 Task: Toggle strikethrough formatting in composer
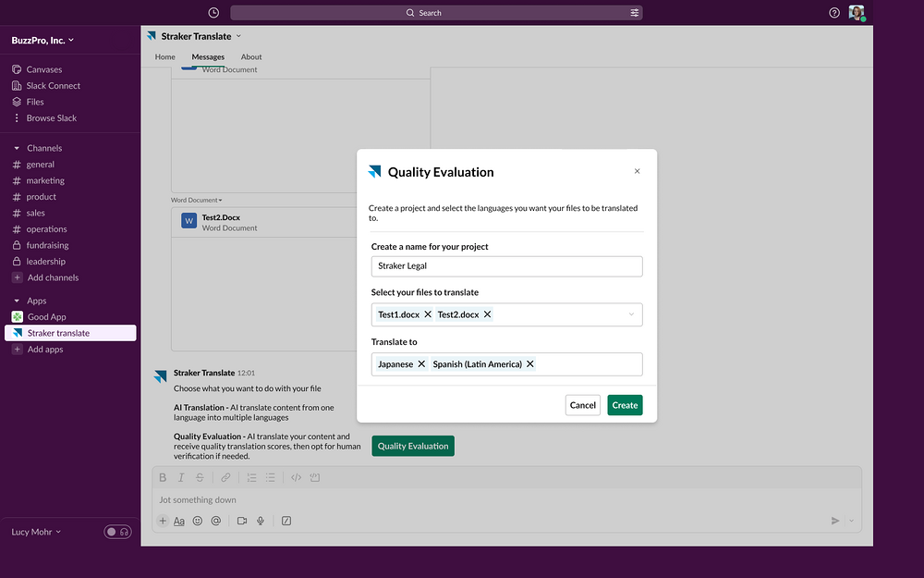pyautogui.click(x=200, y=478)
